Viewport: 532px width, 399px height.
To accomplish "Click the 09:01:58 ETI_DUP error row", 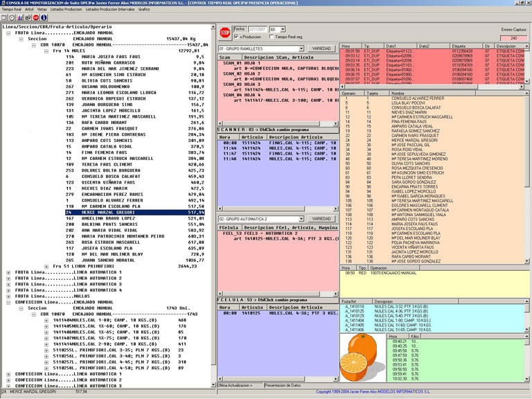I will pos(432,51).
